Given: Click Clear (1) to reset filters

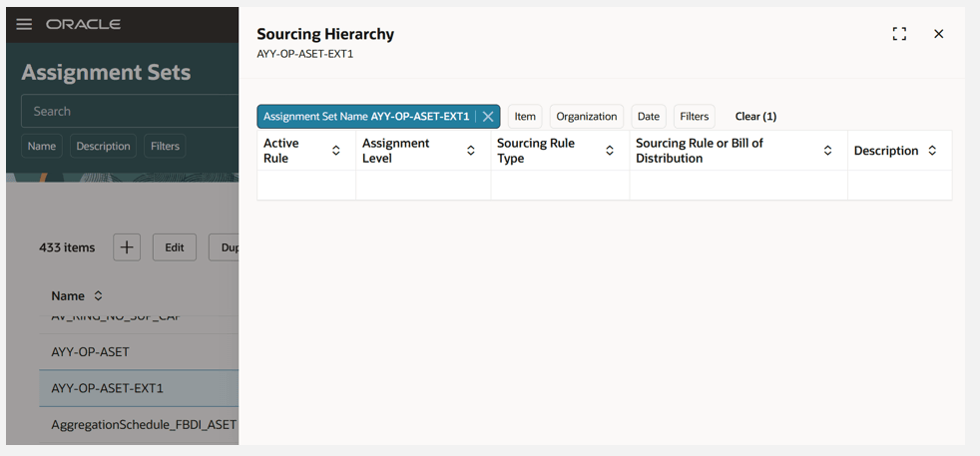Looking at the screenshot, I should click(755, 117).
